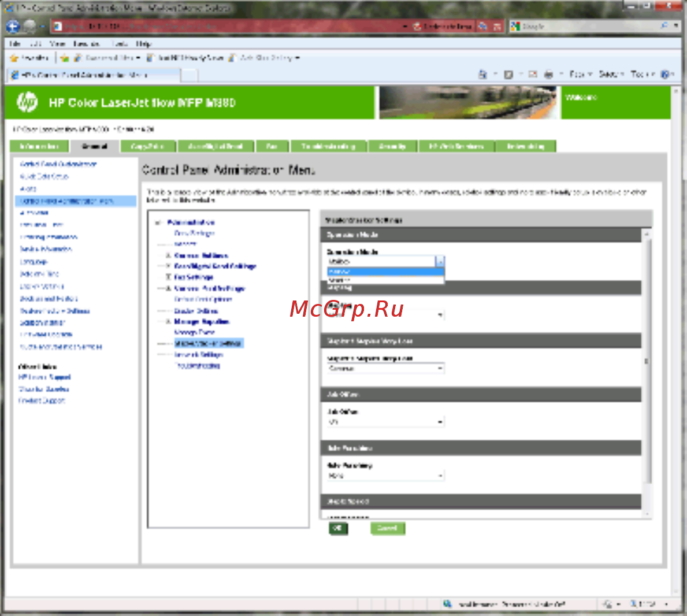687x616 pixels.
Task: Choose Mailbox in the Operation Mode list
Action: pos(385,272)
